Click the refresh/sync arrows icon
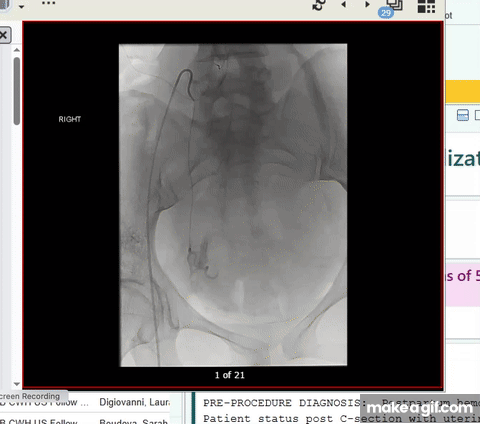 coord(319,5)
